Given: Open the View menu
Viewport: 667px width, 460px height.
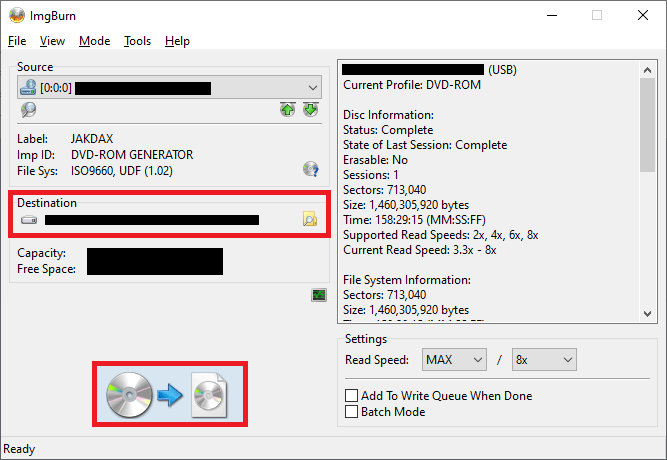Looking at the screenshot, I should point(52,41).
